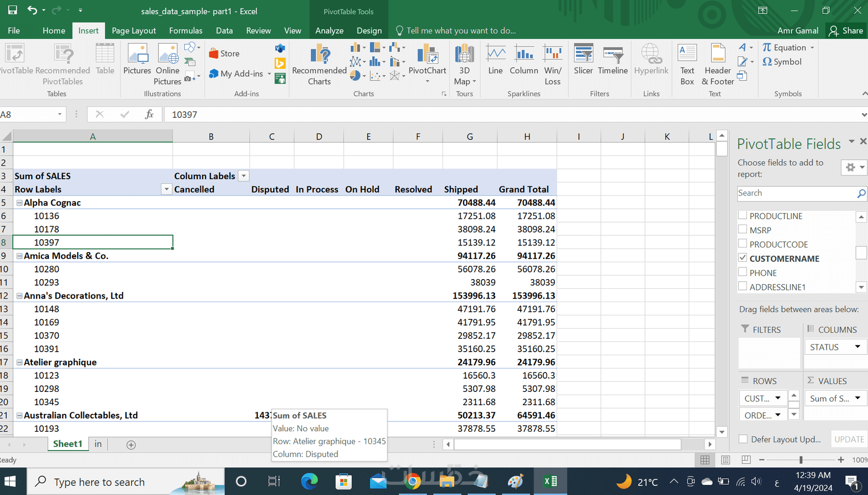Insert a Timeline filter
This screenshot has width=868, height=495.
(x=613, y=59)
